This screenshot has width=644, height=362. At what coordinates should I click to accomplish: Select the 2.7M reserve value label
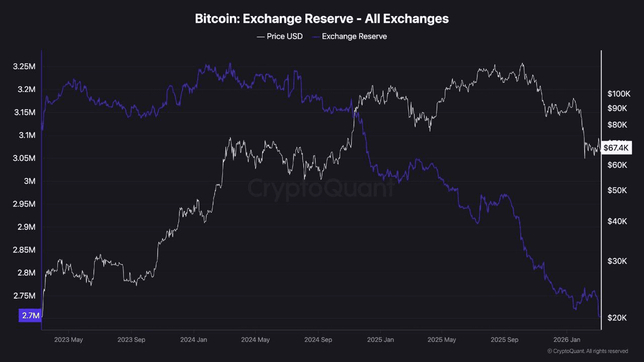30,316
